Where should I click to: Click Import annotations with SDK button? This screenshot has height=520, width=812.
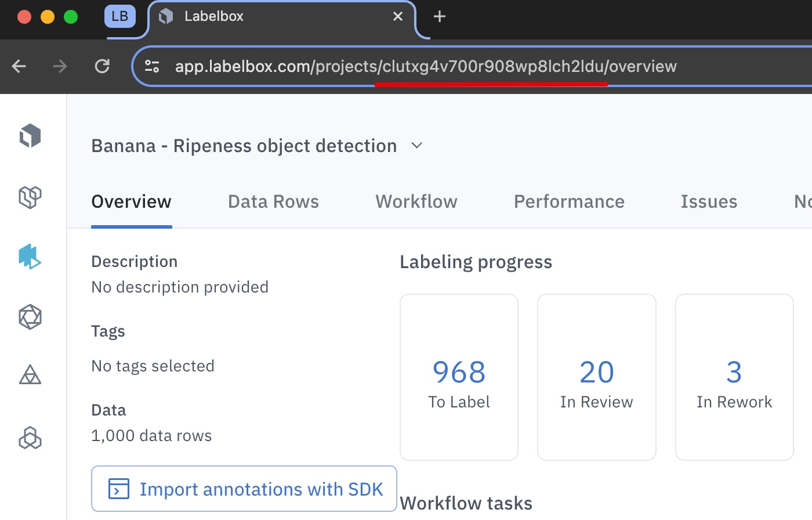point(244,489)
